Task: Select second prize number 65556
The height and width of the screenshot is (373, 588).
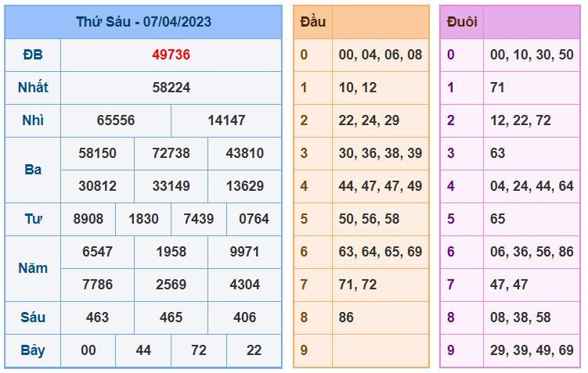Action: pyautogui.click(x=116, y=120)
